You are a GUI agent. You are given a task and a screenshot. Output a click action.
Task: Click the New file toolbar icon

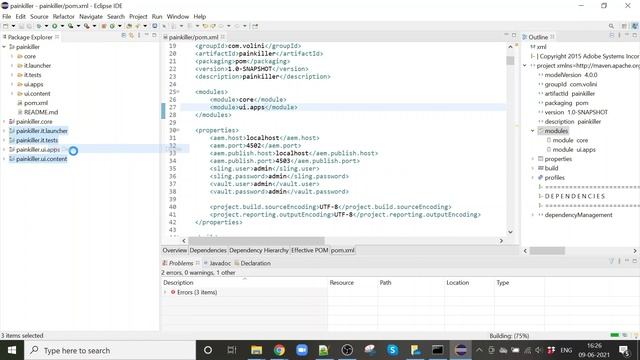(x=6, y=26)
